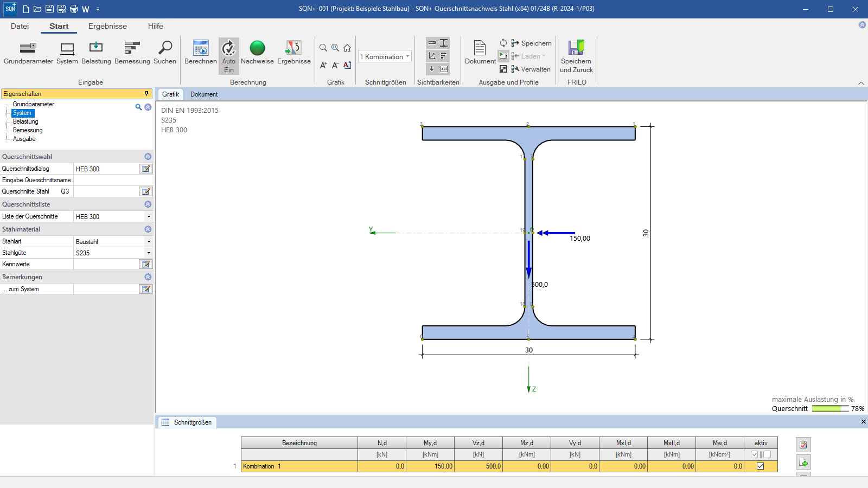Click the Save As floppy-with-pencil icon
Viewport: 868px width, 488px height.
click(x=61, y=9)
